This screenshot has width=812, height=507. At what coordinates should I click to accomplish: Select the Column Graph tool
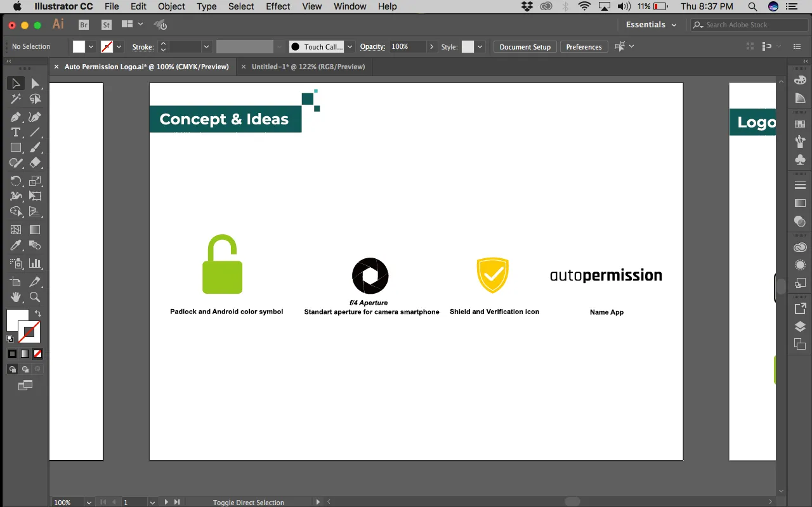tap(36, 263)
